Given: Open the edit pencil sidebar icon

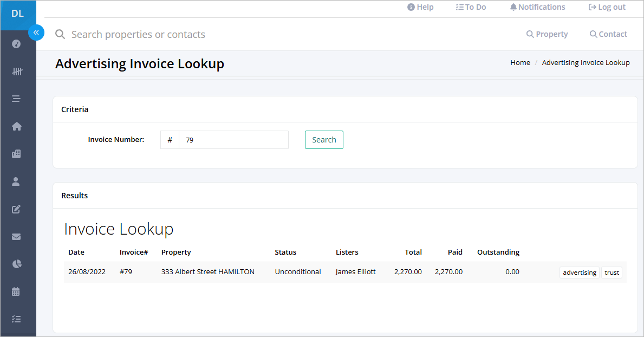Looking at the screenshot, I should pos(16,209).
